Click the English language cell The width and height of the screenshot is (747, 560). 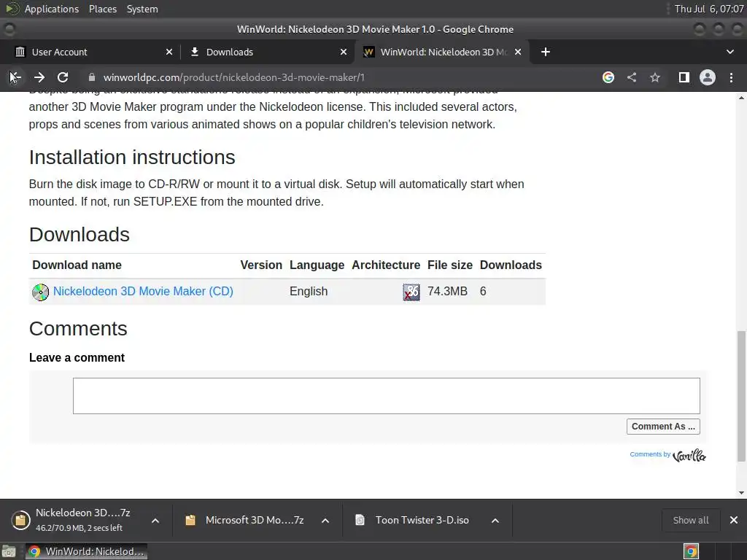point(309,291)
